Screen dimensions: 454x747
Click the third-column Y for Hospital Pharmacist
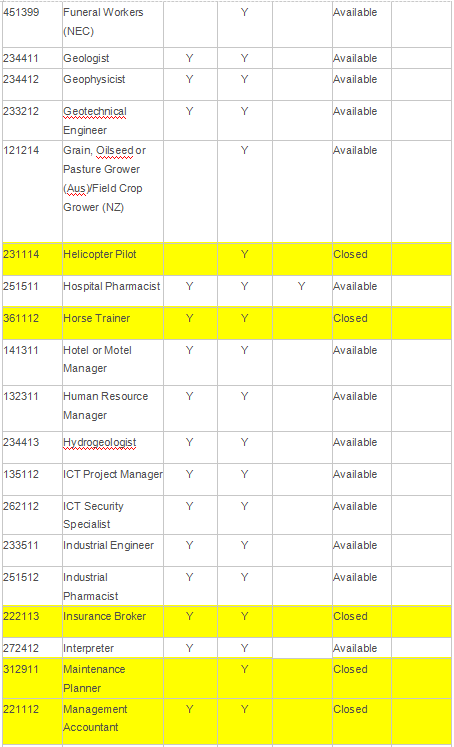[302, 286]
